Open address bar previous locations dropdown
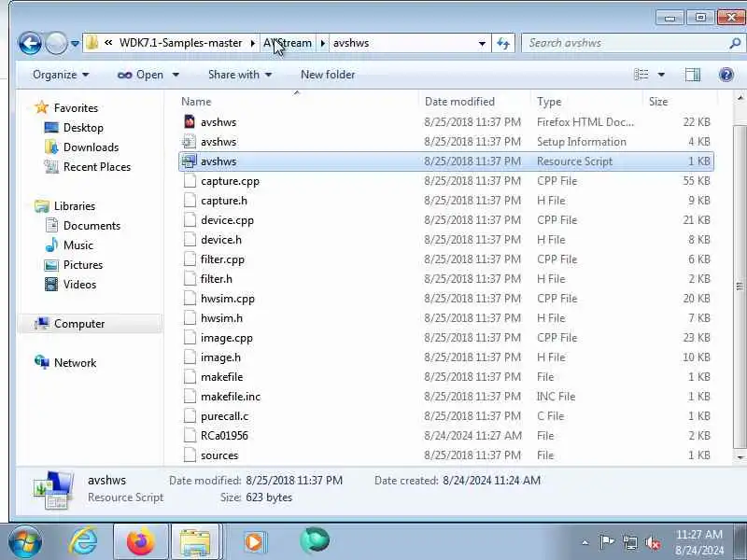The height and width of the screenshot is (560, 747). pos(482,43)
